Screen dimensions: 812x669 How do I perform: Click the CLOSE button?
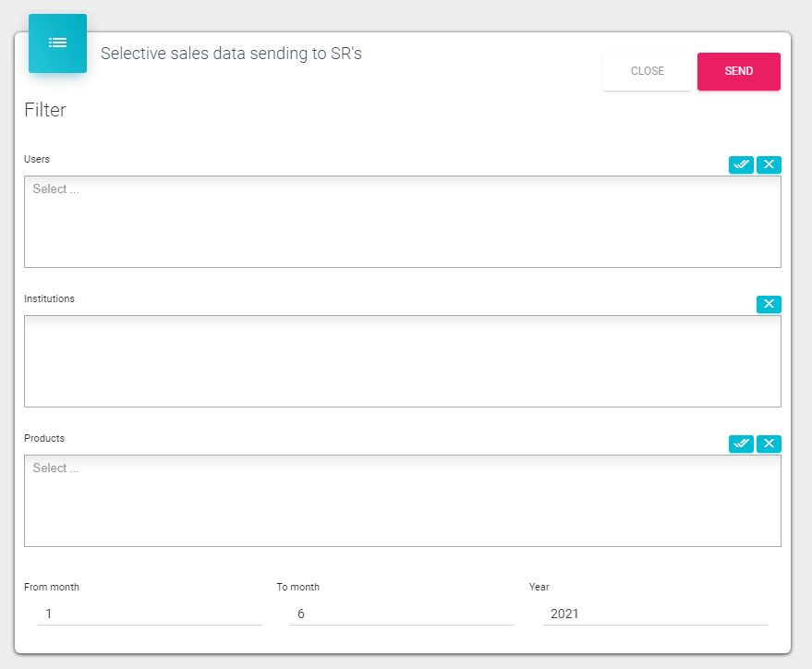pyautogui.click(x=647, y=72)
